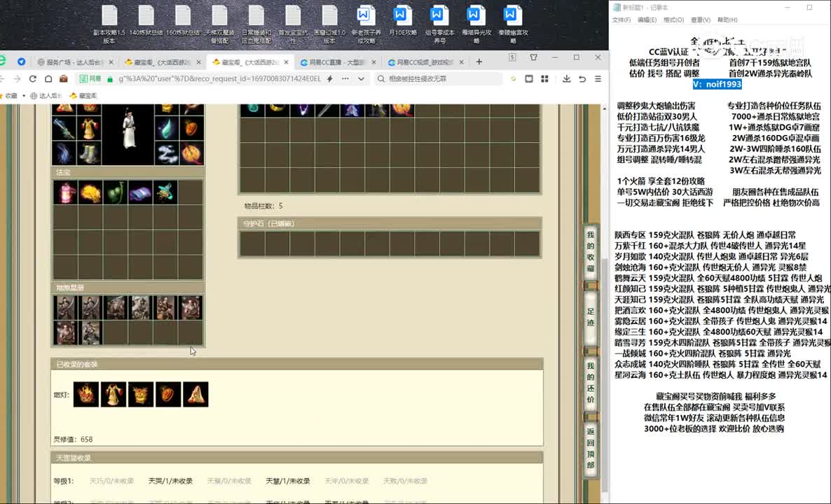Image resolution: width=831 pixels, height=504 pixels.
Task: Click the 我的还价 side button
Action: tap(591, 383)
